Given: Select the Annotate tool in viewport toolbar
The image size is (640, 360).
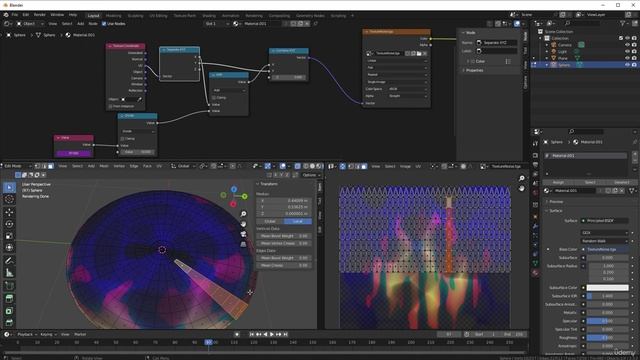Looking at the screenshot, I should pos(9,261).
